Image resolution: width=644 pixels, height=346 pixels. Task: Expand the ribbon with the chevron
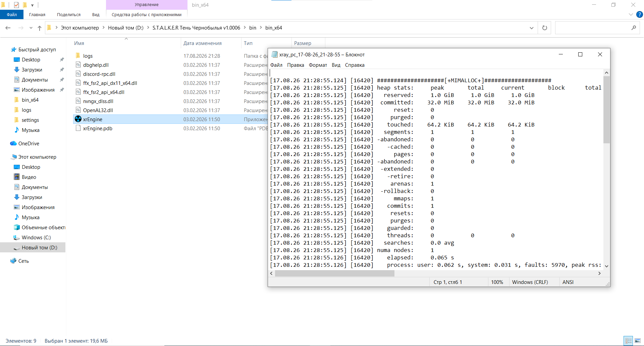[631, 14]
